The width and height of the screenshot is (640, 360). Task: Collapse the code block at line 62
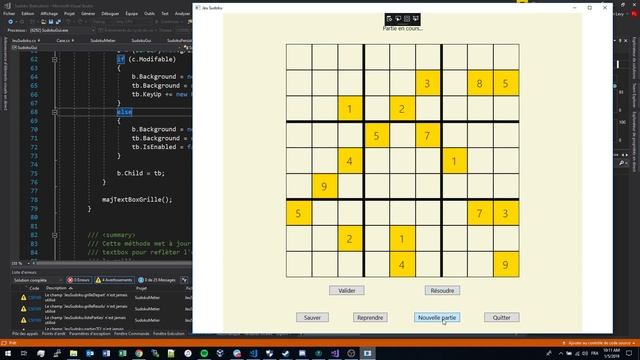click(x=54, y=59)
